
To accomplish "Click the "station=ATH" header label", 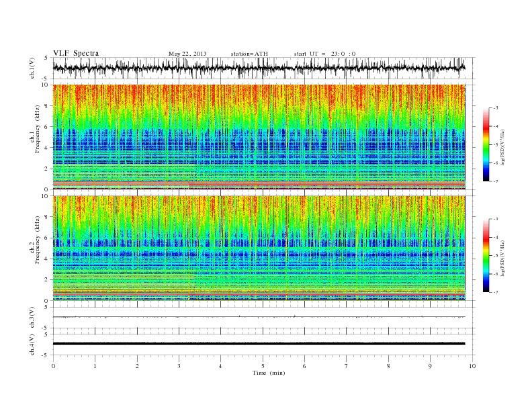I will coord(249,54).
